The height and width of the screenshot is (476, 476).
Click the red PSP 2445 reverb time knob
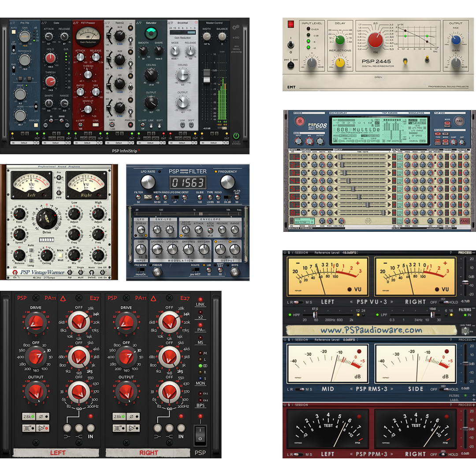375,40
